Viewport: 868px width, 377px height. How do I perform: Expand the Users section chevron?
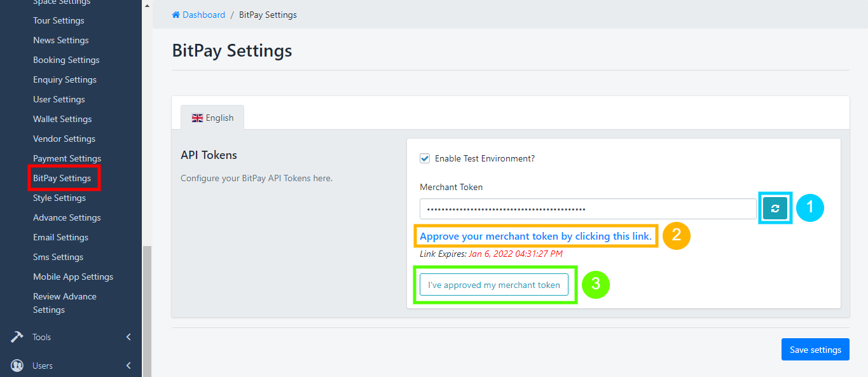[x=128, y=366]
